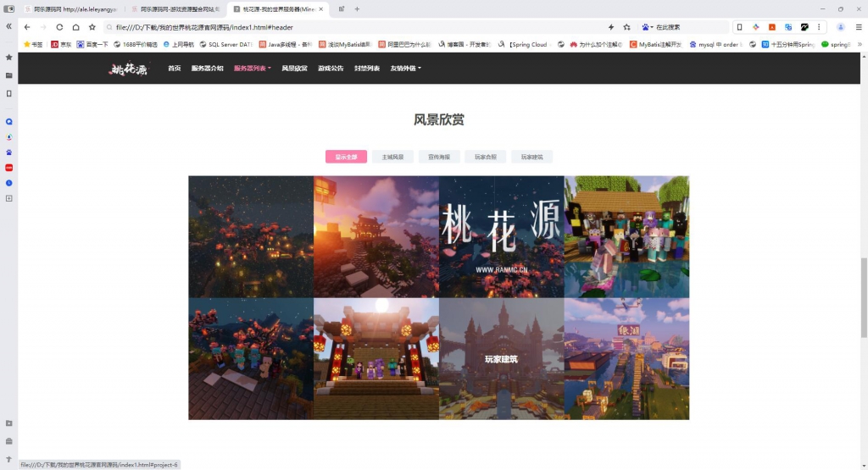The height and width of the screenshot is (470, 868).
Task: Open the colorful pinwheel extension icon
Action: coord(755,27)
